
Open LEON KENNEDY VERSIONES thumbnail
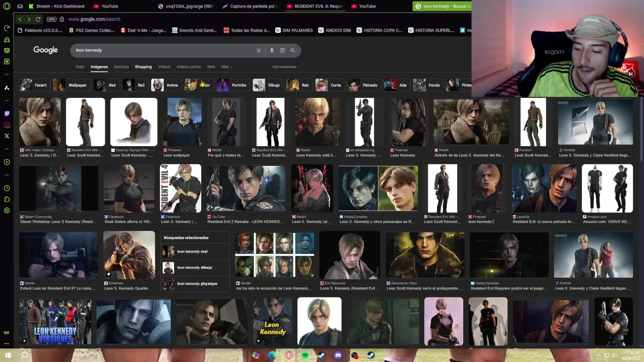coord(55,322)
